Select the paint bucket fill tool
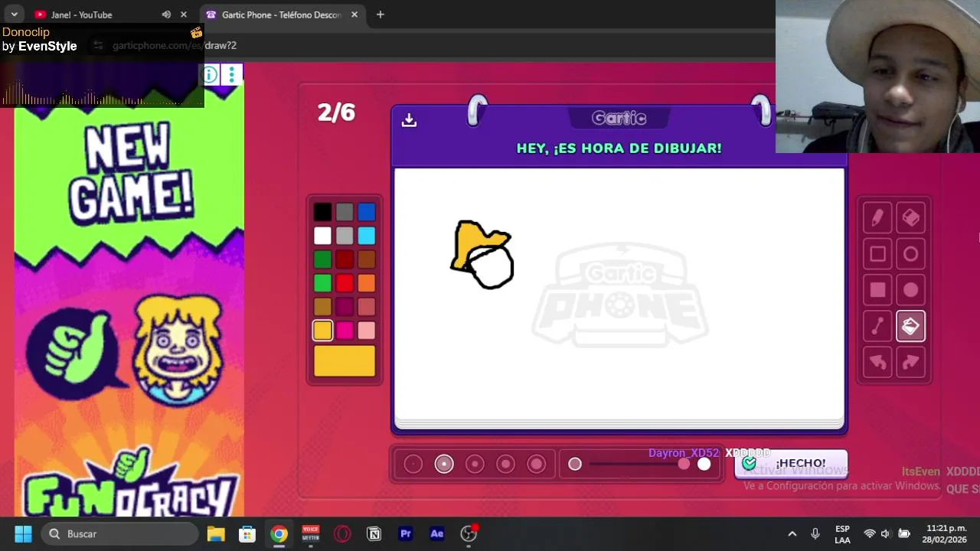980x551 pixels. coord(910,326)
